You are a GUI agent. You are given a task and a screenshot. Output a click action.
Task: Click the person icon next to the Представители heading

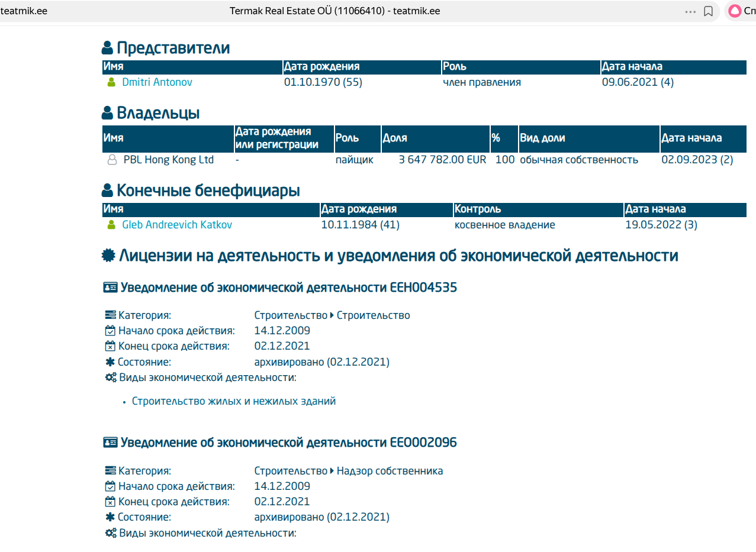(107, 49)
